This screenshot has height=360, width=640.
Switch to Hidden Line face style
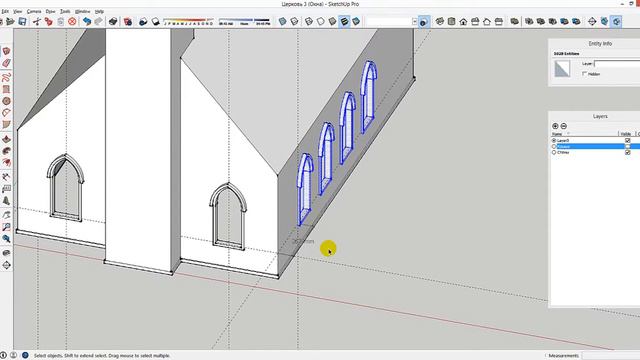321,21
